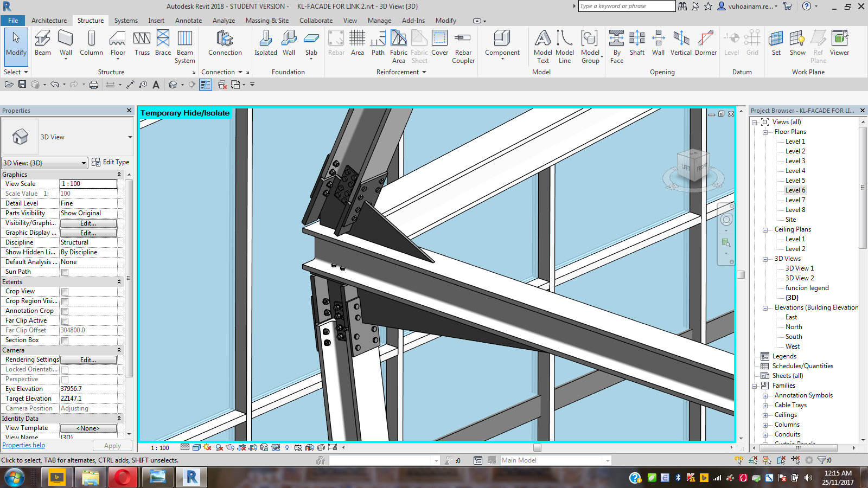Collapse the Graphics properties section
This screenshot has height=488, width=868.
[119, 175]
